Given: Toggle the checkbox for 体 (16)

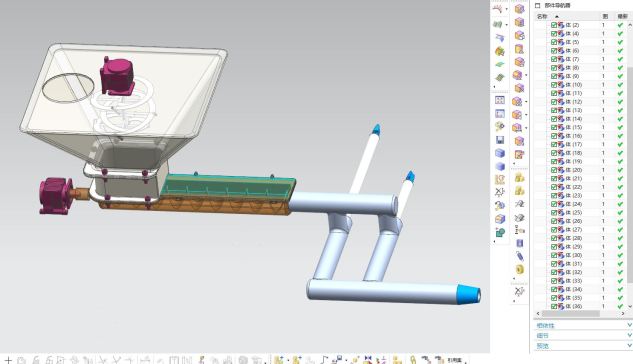Looking at the screenshot, I should (554, 136).
